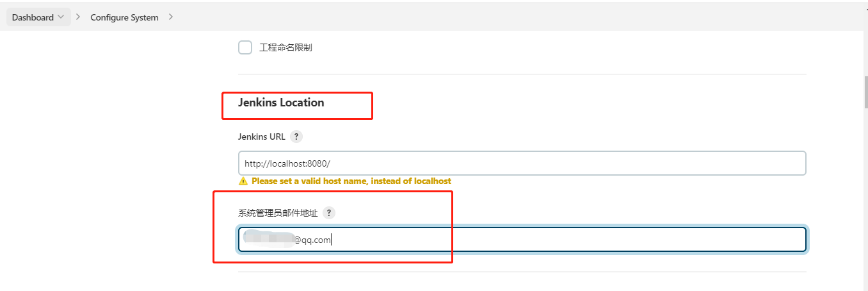
Task: Go to the Dashboard breadcrumb
Action: point(33,17)
